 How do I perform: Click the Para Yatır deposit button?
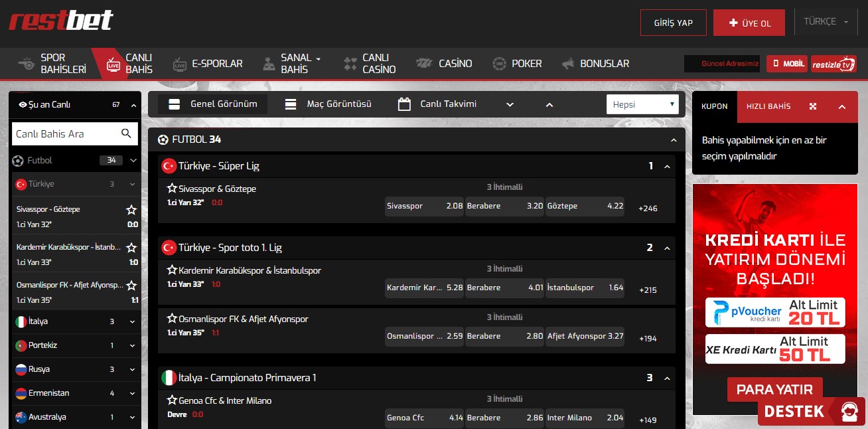(775, 389)
